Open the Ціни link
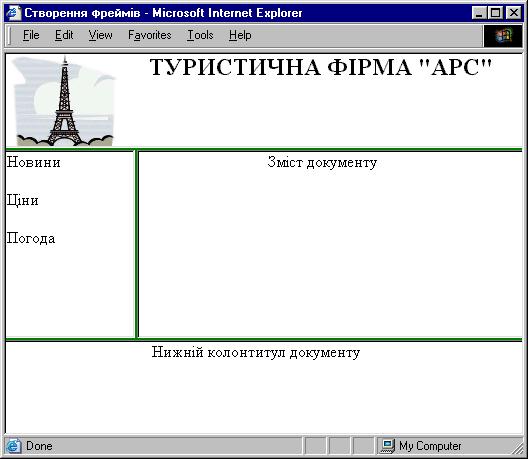Image resolution: width=528 pixels, height=459 pixels. tap(23, 200)
